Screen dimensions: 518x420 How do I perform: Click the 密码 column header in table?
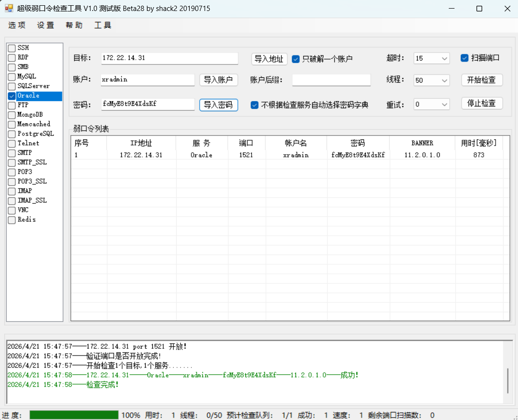pos(358,143)
